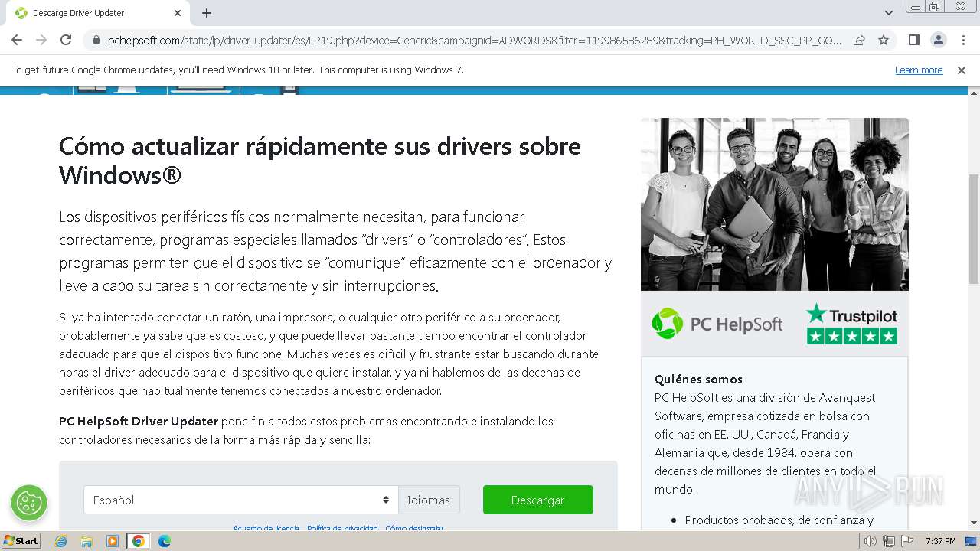Screen dimensions: 980x551
Task: Open Windows Explorer folder on taskbar
Action: (87, 541)
